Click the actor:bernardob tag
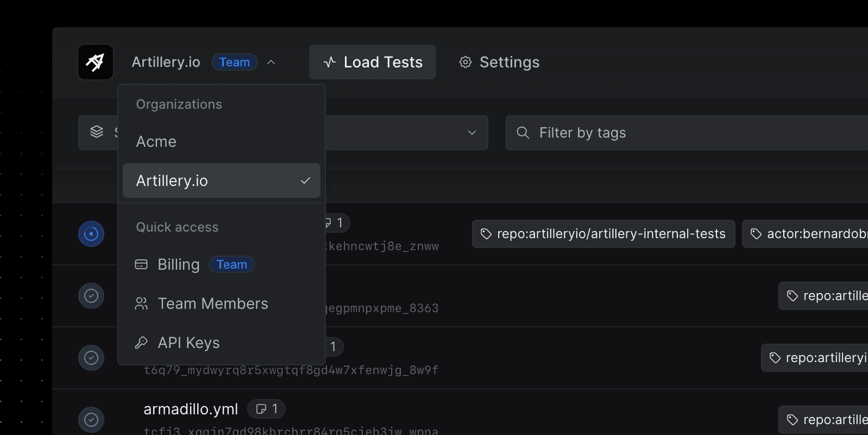 coord(805,234)
